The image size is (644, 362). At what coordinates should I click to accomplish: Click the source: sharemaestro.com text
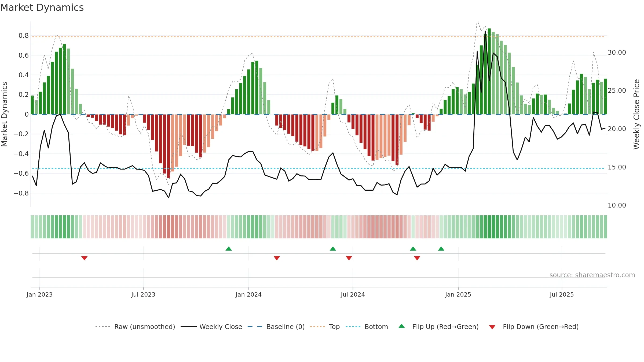pos(592,275)
